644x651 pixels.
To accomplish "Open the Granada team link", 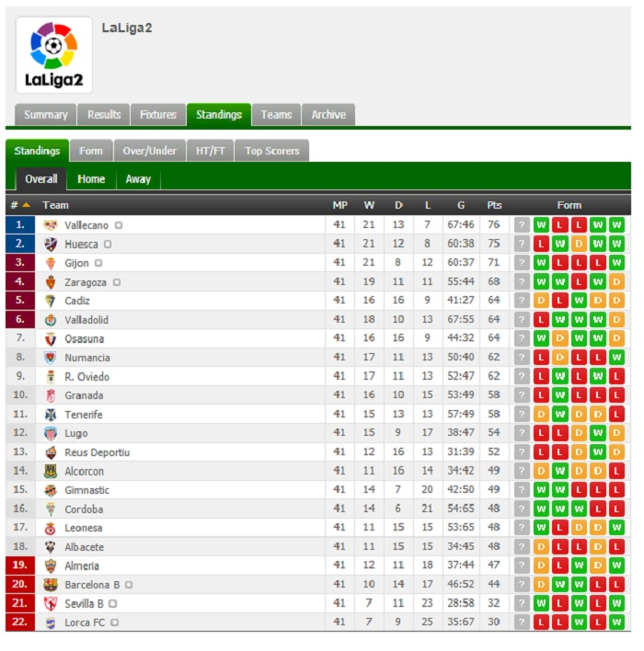I will (84, 395).
